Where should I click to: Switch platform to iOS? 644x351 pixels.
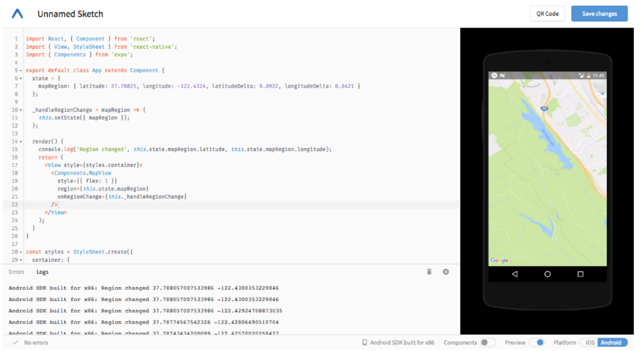(x=590, y=342)
